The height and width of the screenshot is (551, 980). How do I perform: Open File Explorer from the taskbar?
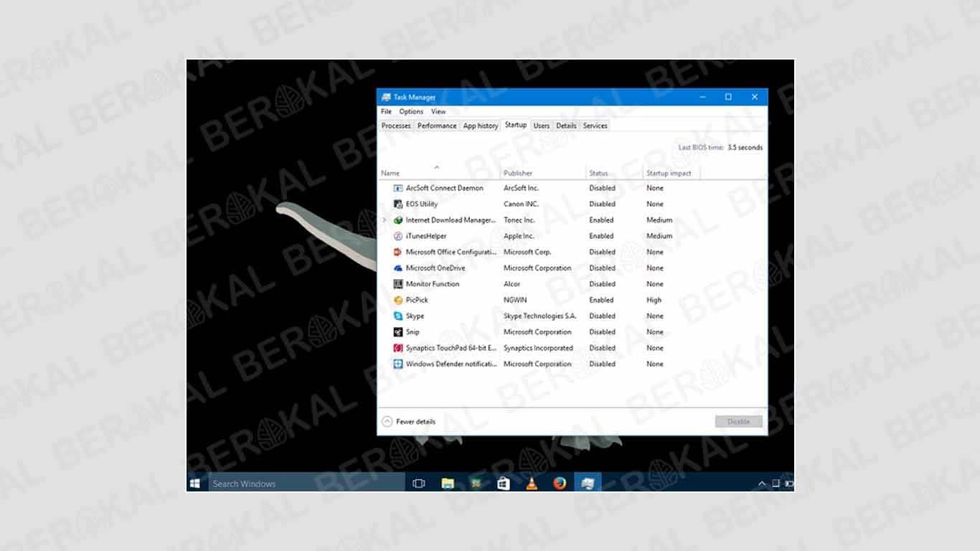tap(448, 484)
